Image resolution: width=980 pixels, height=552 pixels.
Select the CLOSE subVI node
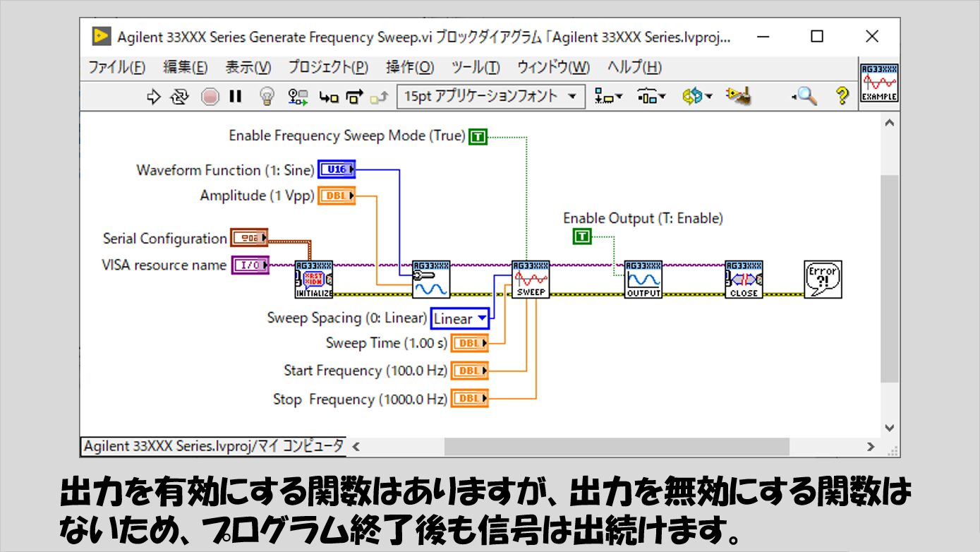tap(744, 280)
